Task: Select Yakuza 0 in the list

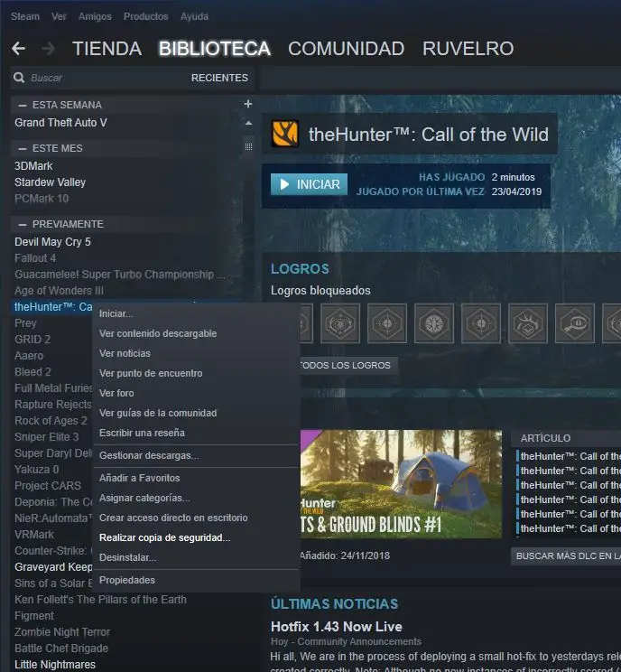Action: pyautogui.click(x=36, y=470)
